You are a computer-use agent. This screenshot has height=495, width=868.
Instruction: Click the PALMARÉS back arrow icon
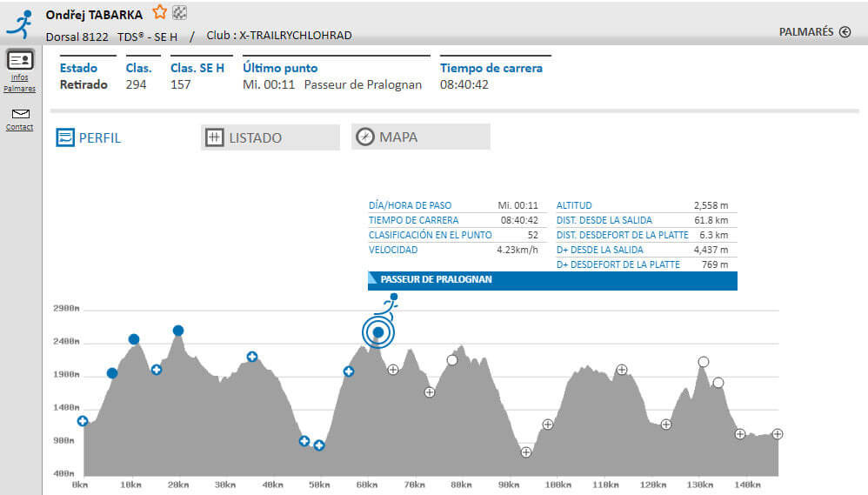coord(845,32)
